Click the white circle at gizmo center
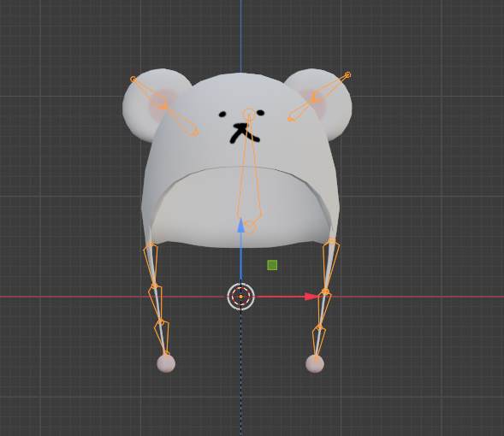The height and width of the screenshot is (436, 504). (240, 297)
